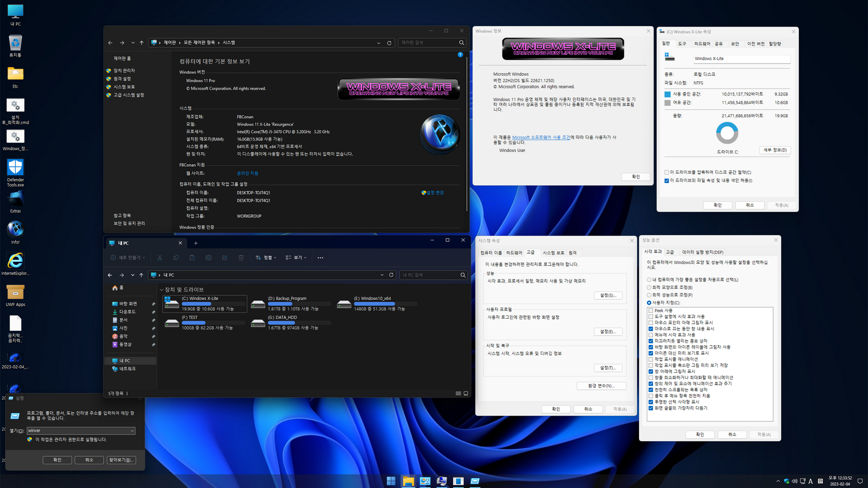Viewport: 868px width, 488px height.
Task: Toggle '작업 표시줄 애니메이션' checkbox
Action: pyautogui.click(x=651, y=359)
